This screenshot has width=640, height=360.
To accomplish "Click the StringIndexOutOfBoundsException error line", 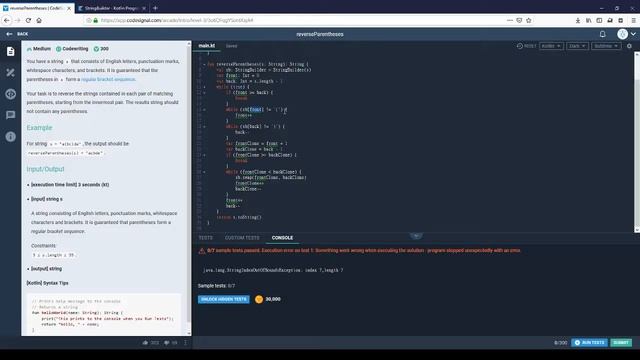I will click(x=273, y=270).
